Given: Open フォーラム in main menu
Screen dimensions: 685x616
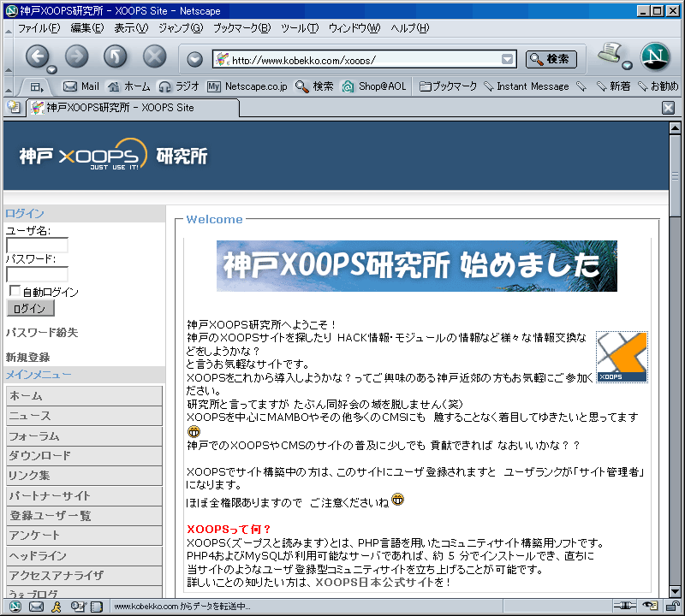Looking at the screenshot, I should point(84,436).
